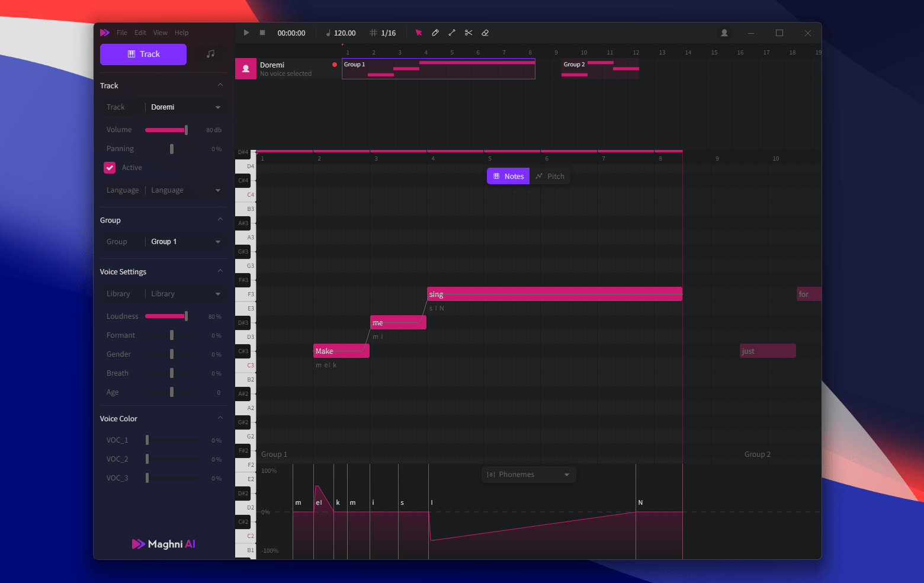Click the Doremi track avatar icon
The image size is (924, 583).
point(246,69)
